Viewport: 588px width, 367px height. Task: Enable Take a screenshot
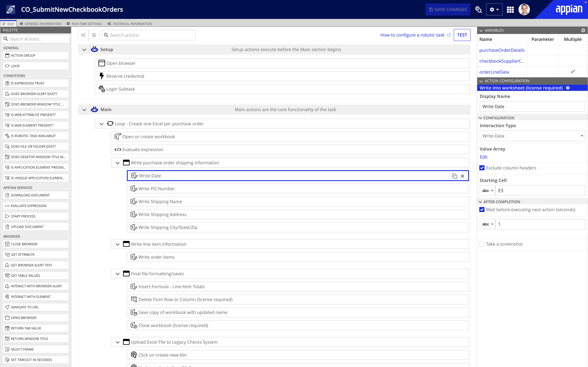[482, 244]
